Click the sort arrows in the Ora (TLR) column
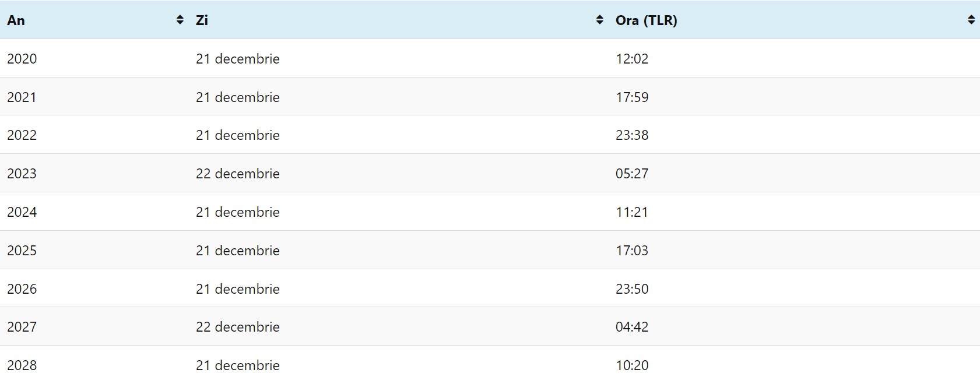This screenshot has width=980, height=380. click(971, 20)
